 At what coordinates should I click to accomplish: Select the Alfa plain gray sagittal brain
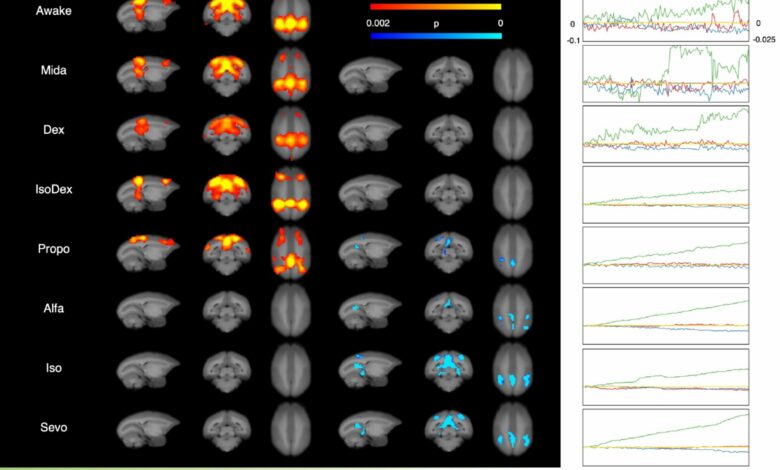click(x=148, y=311)
